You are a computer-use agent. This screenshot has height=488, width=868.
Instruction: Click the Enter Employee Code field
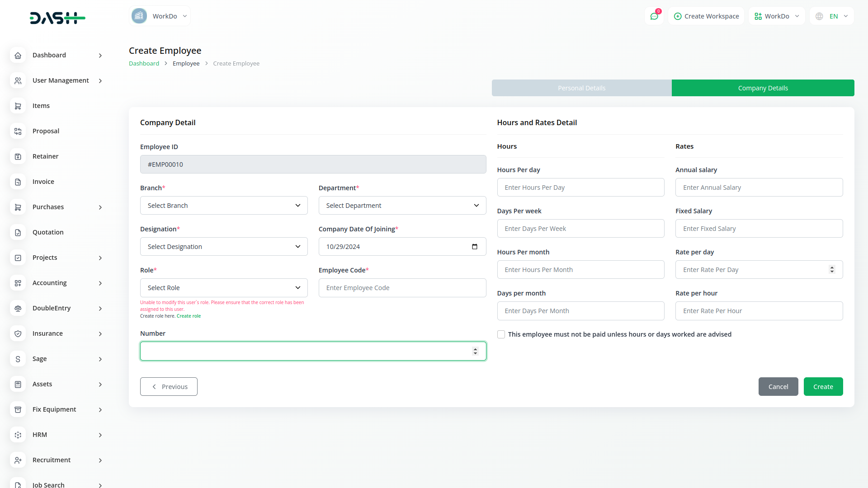402,288
